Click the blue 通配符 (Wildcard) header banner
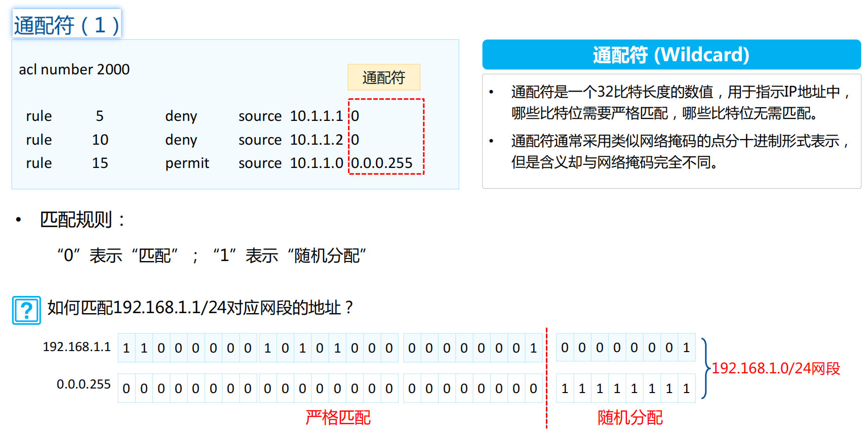The image size is (868, 431). (671, 55)
